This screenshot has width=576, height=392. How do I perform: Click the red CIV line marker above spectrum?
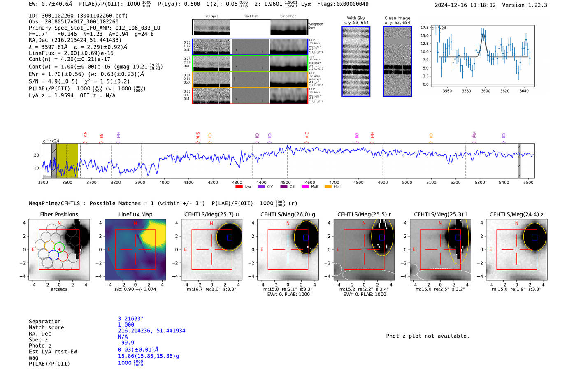pyautogui.click(x=307, y=137)
